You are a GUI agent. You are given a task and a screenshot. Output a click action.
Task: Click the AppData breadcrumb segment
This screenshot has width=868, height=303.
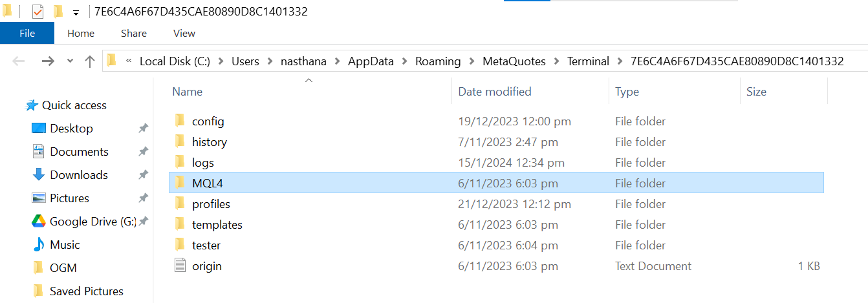click(x=371, y=61)
